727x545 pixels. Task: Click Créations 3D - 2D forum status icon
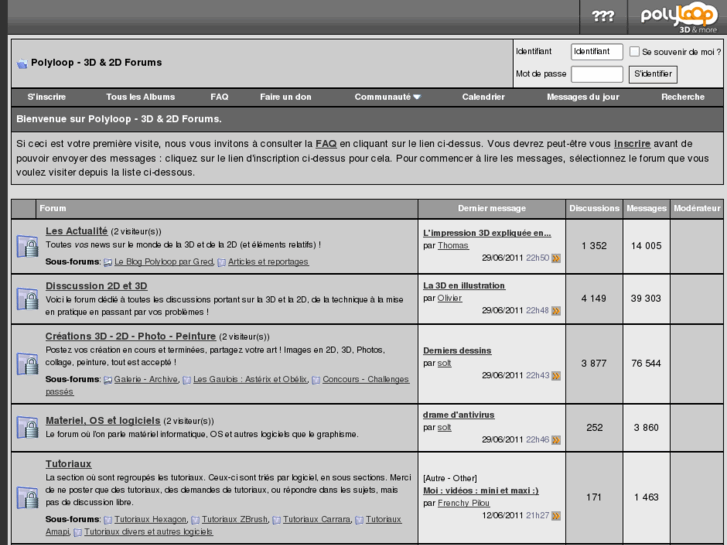(x=28, y=364)
